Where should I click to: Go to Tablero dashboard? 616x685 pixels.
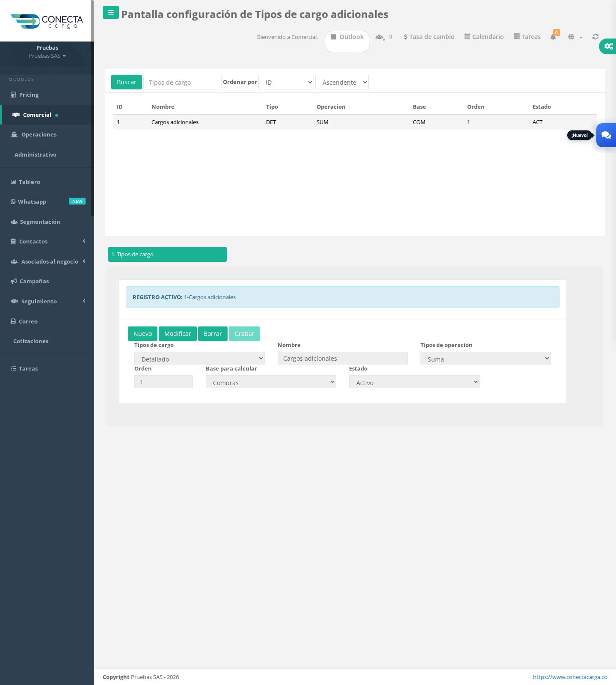[x=46, y=182]
